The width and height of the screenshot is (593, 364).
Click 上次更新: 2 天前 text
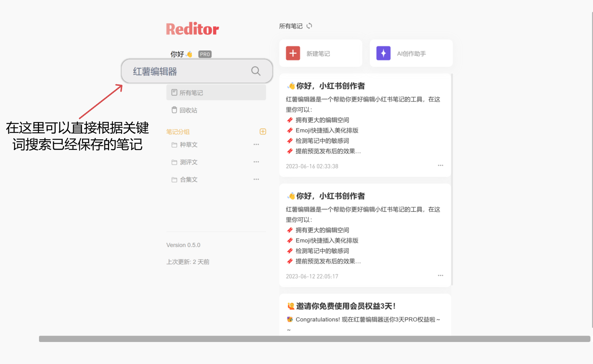coord(188,262)
